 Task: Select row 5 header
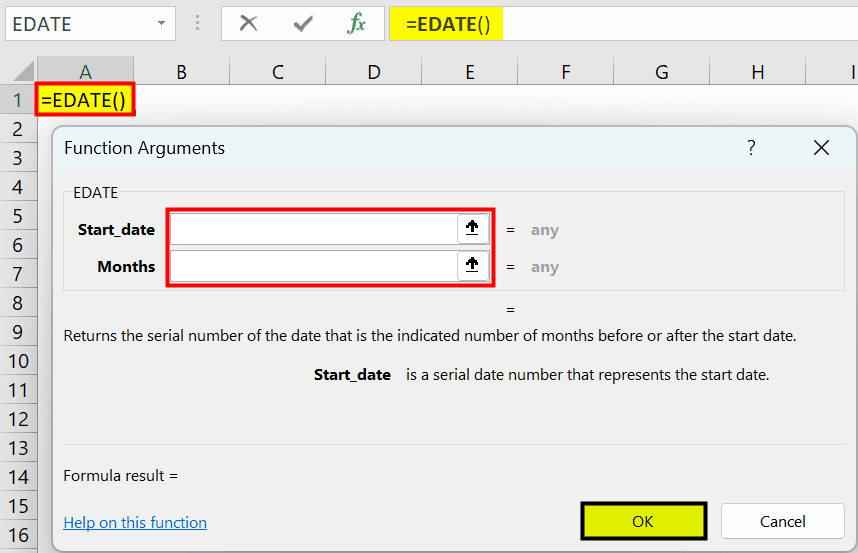point(18,216)
